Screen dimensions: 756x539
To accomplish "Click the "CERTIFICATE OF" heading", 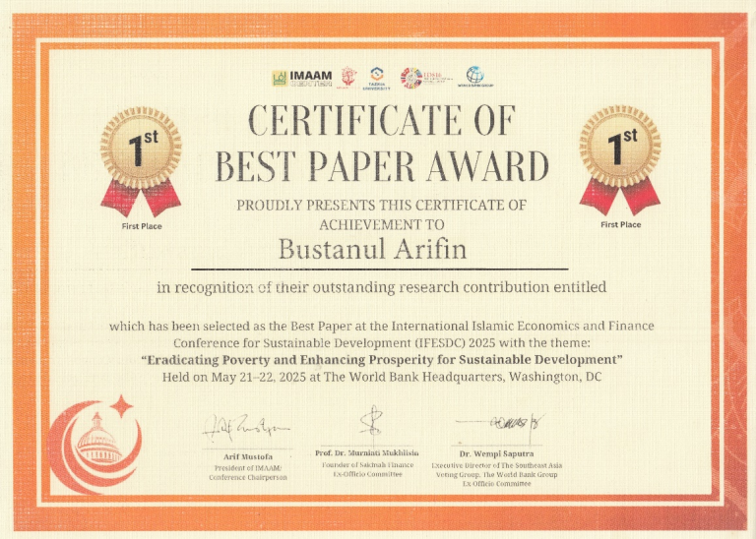I will point(381,122).
